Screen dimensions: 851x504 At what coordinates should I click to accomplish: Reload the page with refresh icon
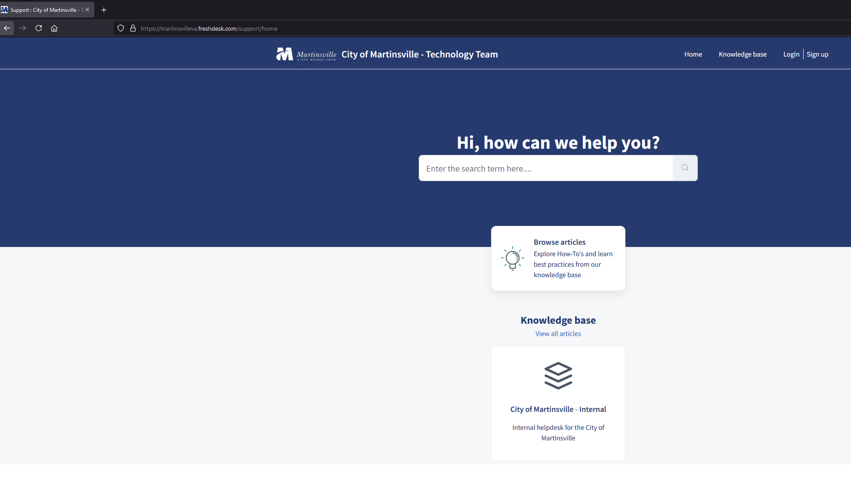39,29
